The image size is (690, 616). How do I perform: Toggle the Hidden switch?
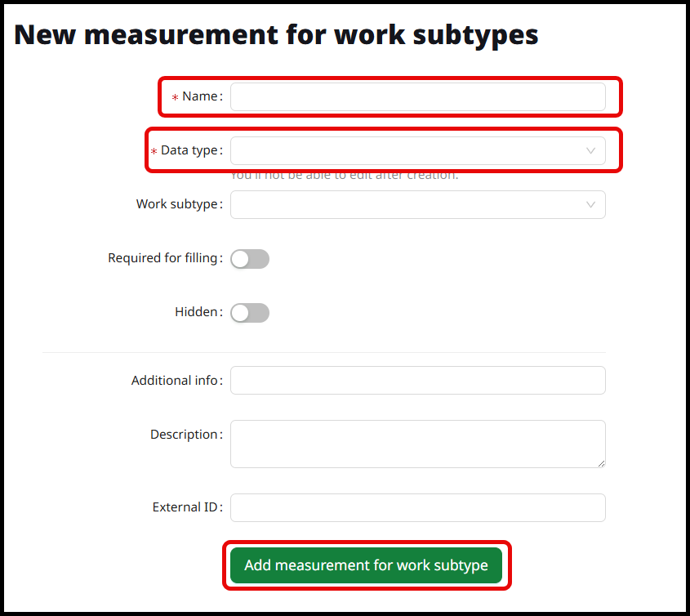[250, 313]
